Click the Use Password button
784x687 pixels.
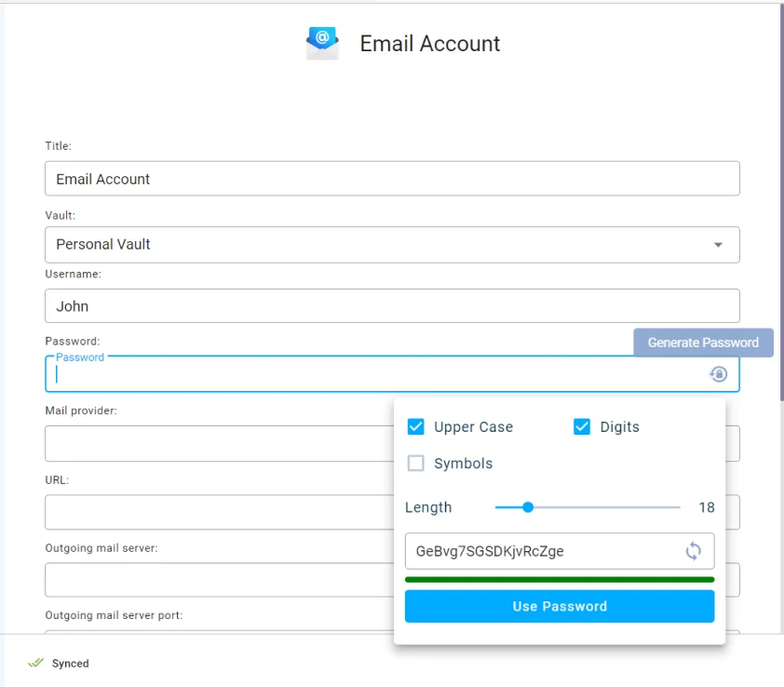560,606
